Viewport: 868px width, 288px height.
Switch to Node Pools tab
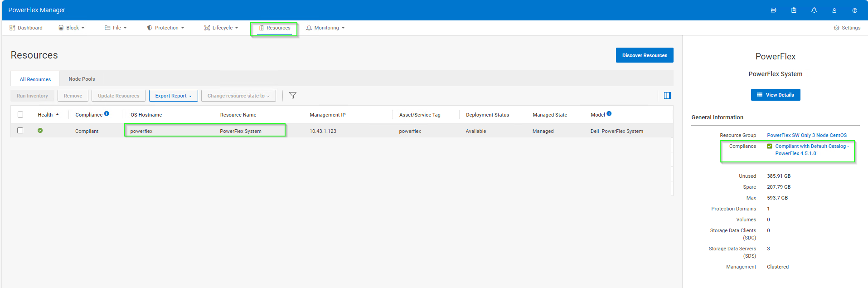82,79
